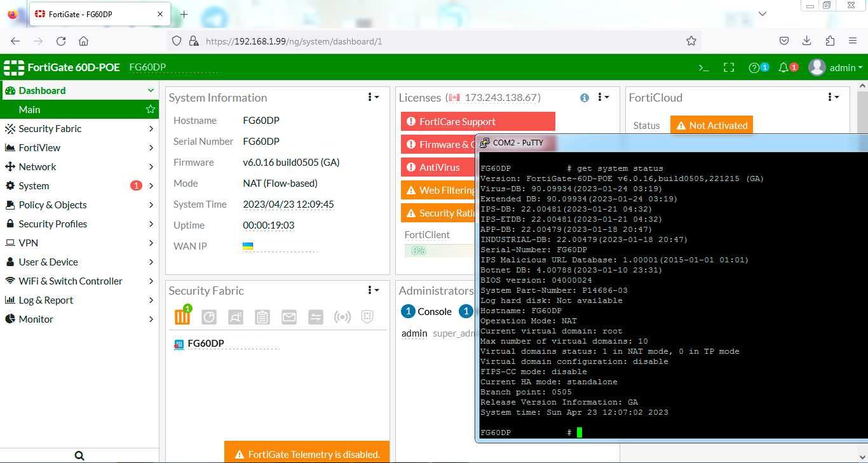Click the FortiClient 0% progress bar
Screen dimensions: 868x463
pyautogui.click(x=440, y=251)
